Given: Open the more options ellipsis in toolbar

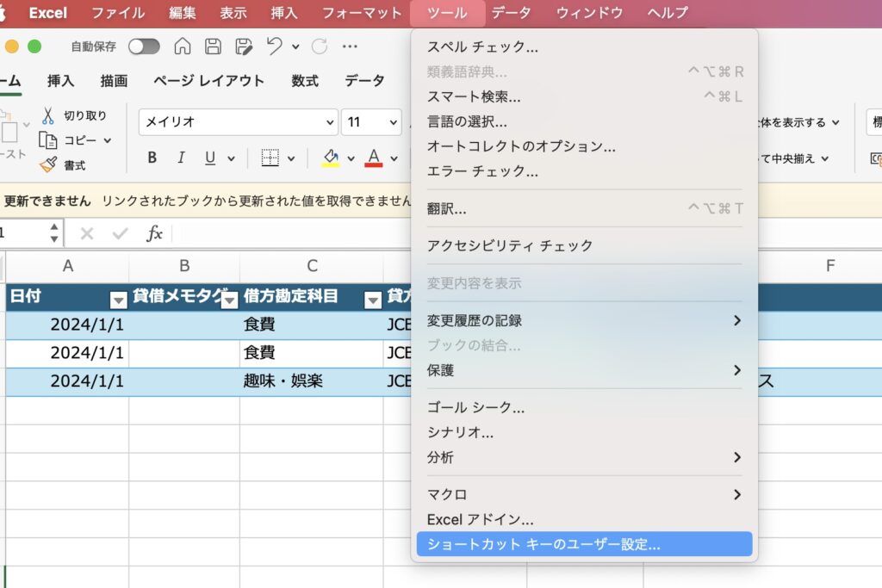Looking at the screenshot, I should (x=350, y=46).
